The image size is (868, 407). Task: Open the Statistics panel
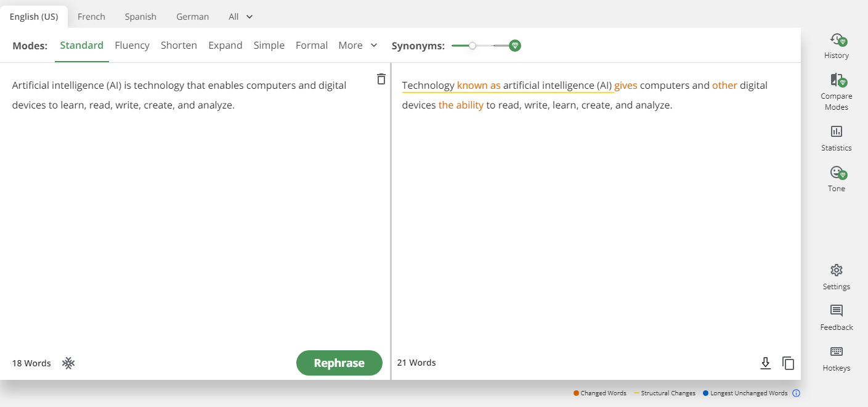coord(836,132)
